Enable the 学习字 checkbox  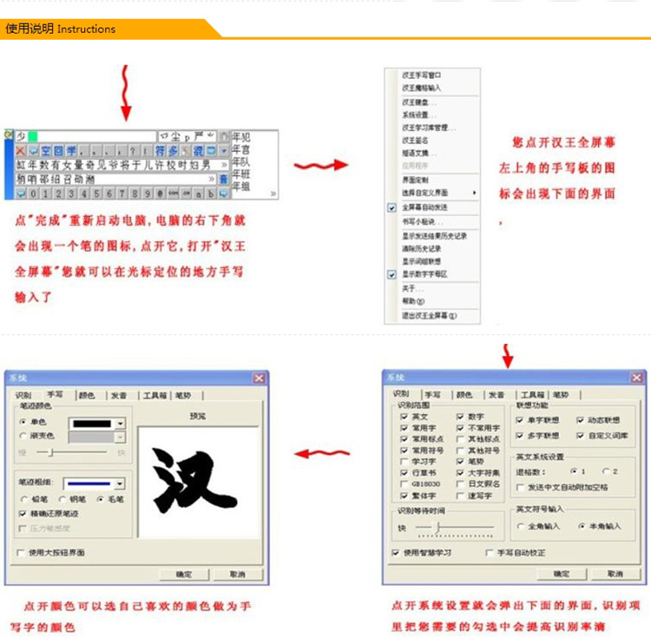click(404, 462)
